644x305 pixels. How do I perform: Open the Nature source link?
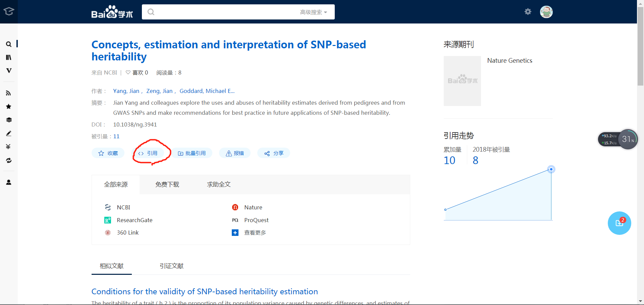253,207
